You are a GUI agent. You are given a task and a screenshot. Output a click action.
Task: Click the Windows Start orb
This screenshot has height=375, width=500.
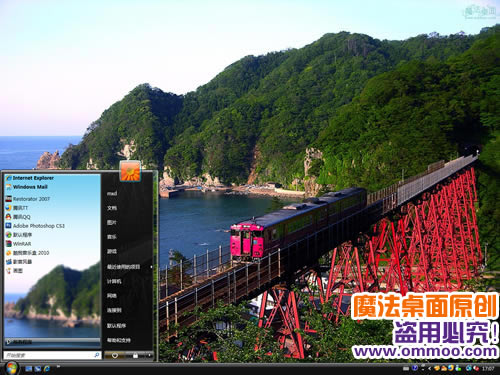[x=11, y=368]
